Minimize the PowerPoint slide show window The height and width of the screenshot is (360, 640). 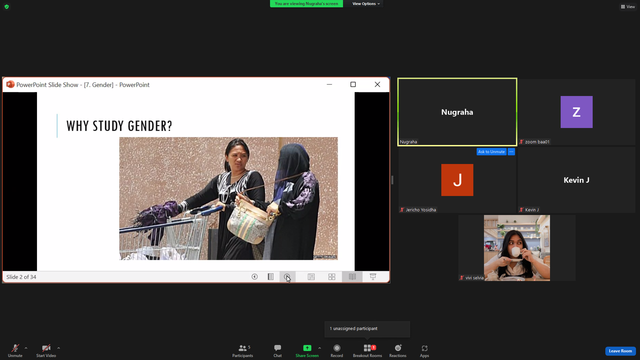click(329, 84)
